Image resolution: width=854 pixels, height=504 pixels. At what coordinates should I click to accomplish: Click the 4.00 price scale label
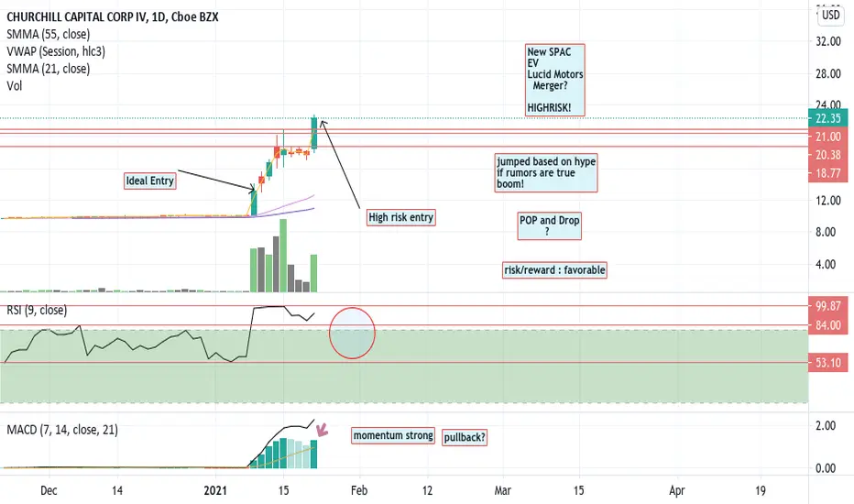(x=827, y=264)
